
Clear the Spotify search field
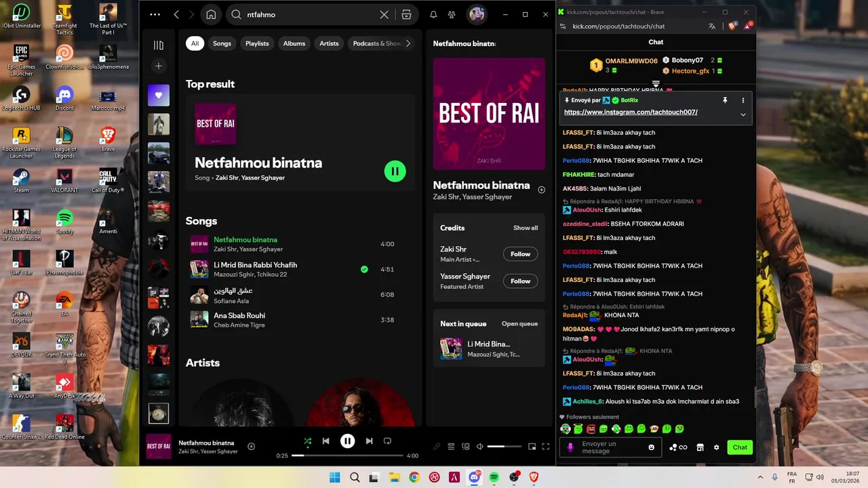[384, 14]
